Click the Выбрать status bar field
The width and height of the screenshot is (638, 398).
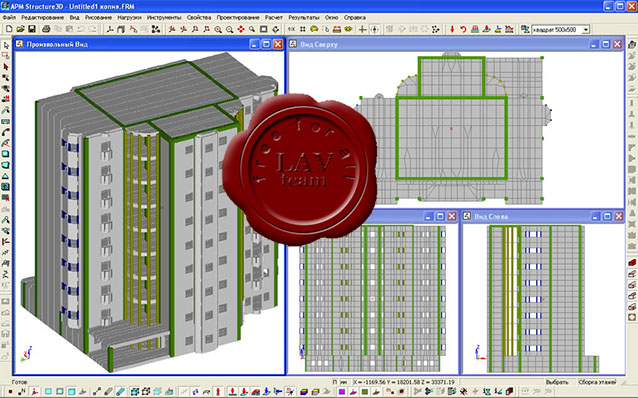pos(557,382)
